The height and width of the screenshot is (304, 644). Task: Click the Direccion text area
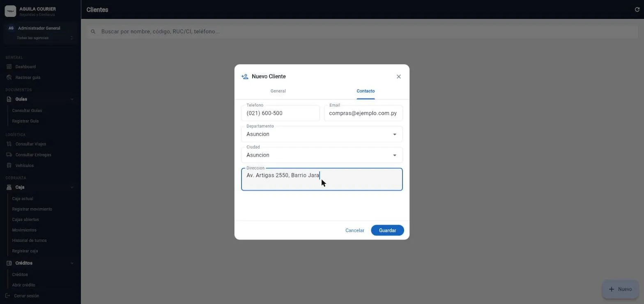tap(322, 179)
